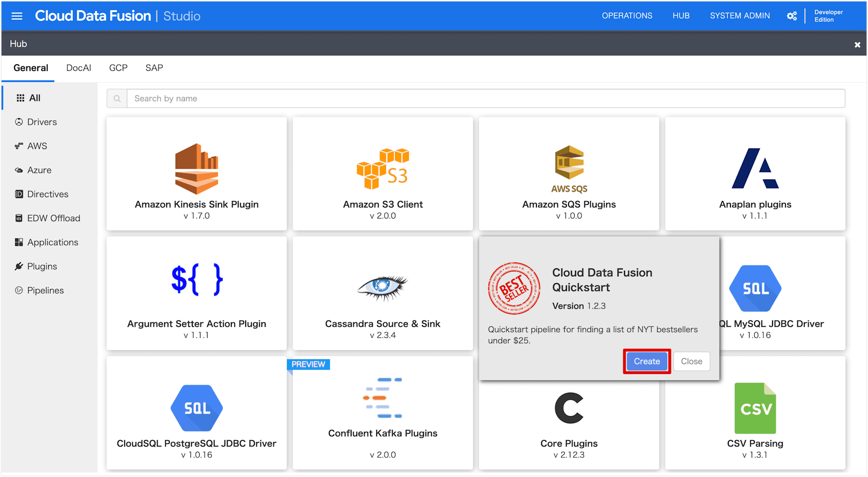This screenshot has width=868, height=477.
Task: Open the Amazon Kinesis Sink Plugin logo
Action: [x=197, y=169]
